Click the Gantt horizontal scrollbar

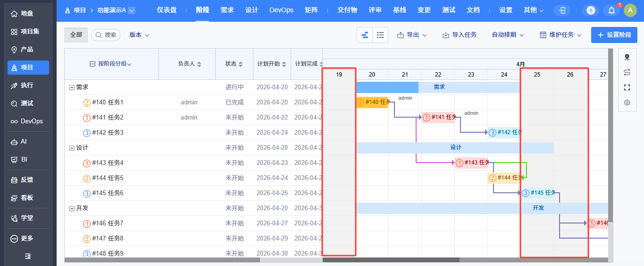391,260
